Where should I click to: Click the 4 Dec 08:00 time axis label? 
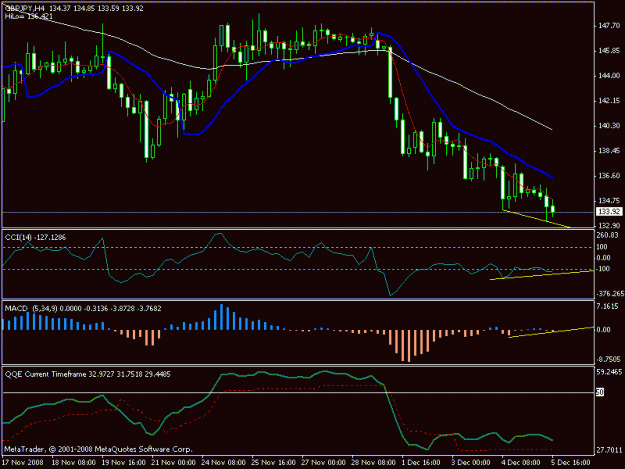pyautogui.click(x=521, y=463)
